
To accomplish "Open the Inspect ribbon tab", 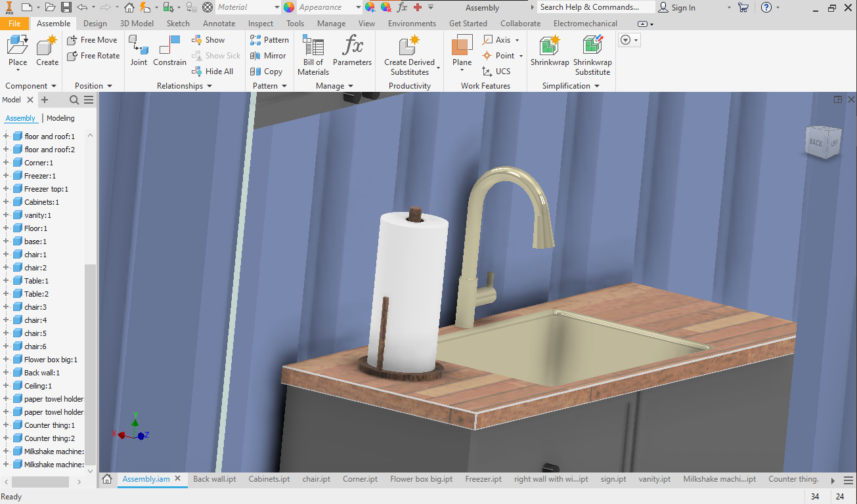I will click(x=261, y=23).
